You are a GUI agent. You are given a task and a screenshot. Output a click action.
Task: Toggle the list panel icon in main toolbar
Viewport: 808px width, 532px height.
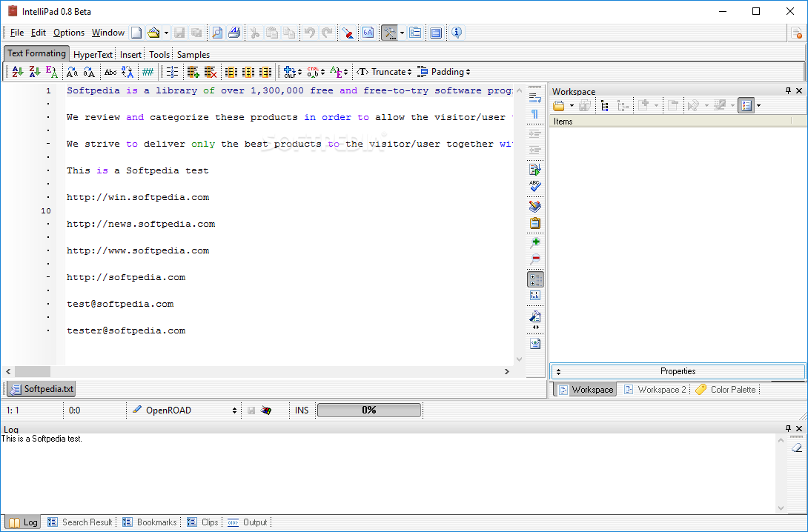415,33
